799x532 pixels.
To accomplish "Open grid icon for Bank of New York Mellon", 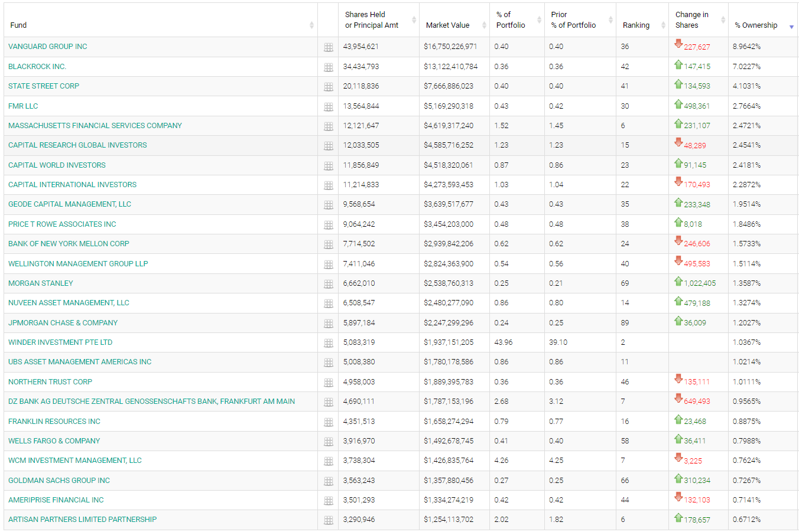I will point(329,244).
